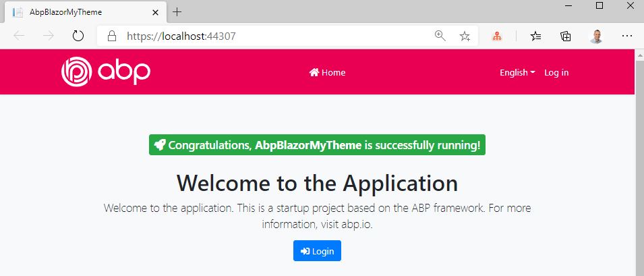Open the Home navigation link
The height and width of the screenshot is (276, 644).
pyautogui.click(x=327, y=73)
